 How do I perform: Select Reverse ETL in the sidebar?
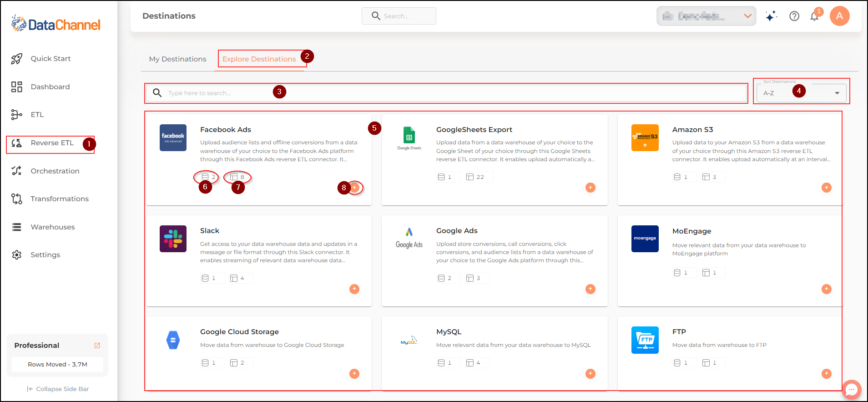coord(52,143)
